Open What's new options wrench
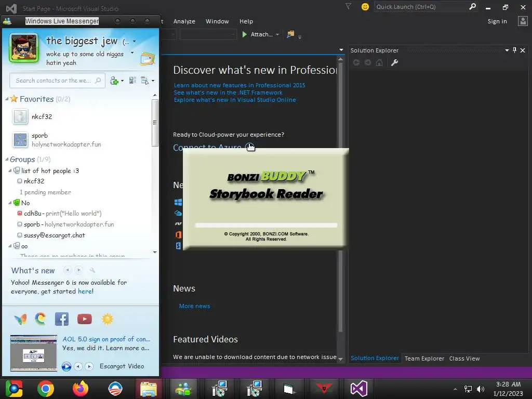532x399 pixels. click(92, 270)
